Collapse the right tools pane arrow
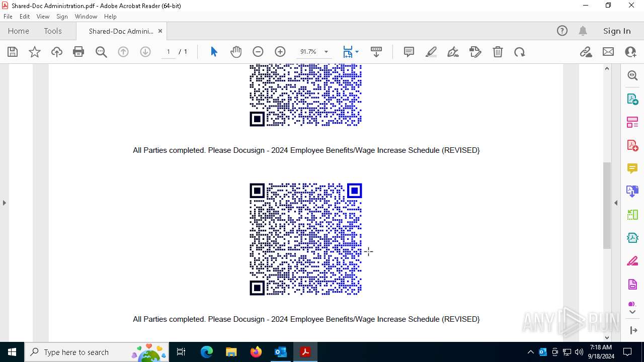Image resolution: width=644 pixels, height=362 pixels. [x=616, y=203]
